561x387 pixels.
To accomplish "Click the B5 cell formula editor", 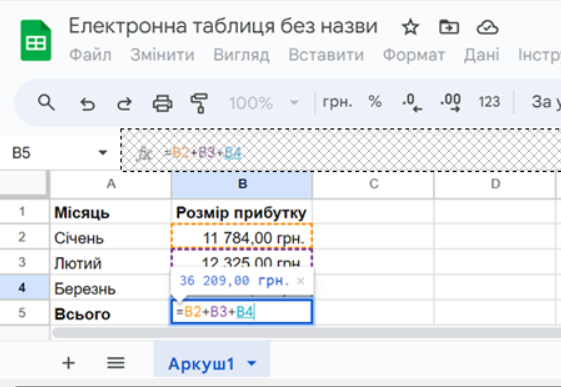I will [x=242, y=312].
